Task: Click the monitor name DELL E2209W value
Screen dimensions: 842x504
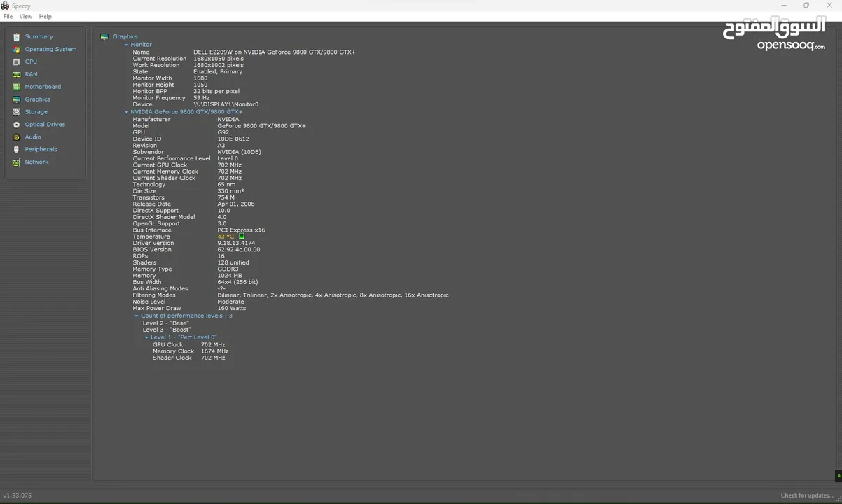Action: coord(275,52)
